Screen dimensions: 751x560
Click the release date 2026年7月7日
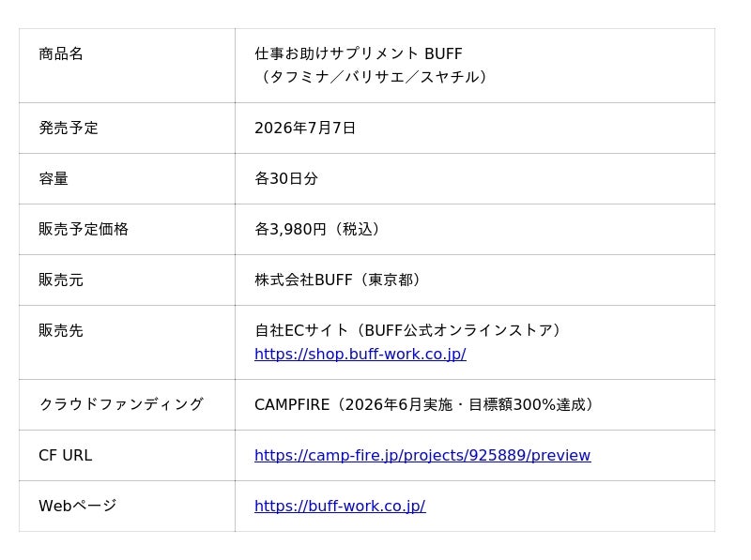304,128
